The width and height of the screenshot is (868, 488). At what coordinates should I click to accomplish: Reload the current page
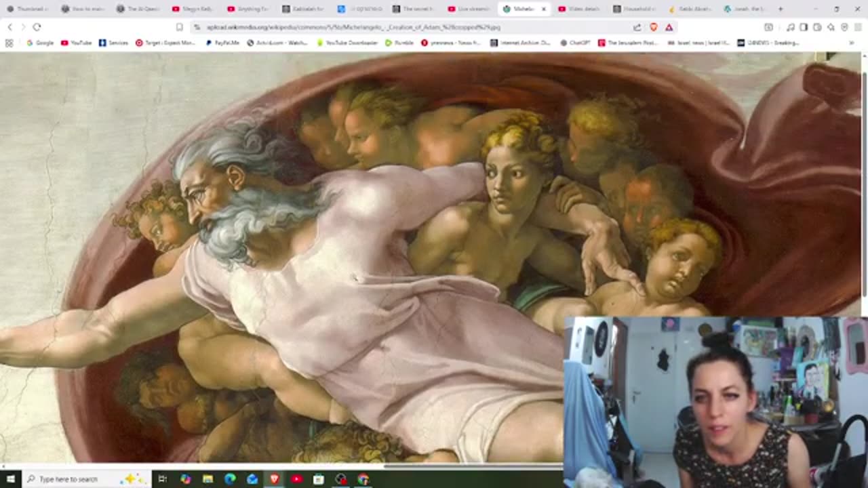[37, 27]
